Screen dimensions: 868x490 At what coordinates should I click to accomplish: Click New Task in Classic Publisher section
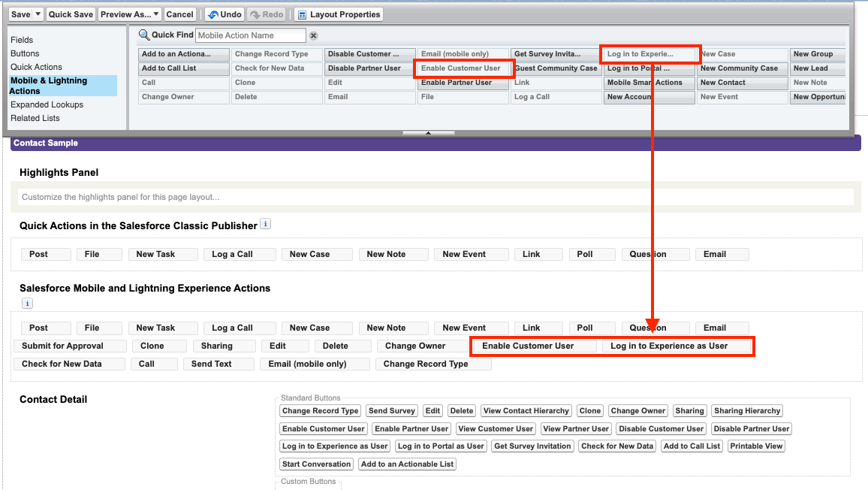pyautogui.click(x=163, y=254)
